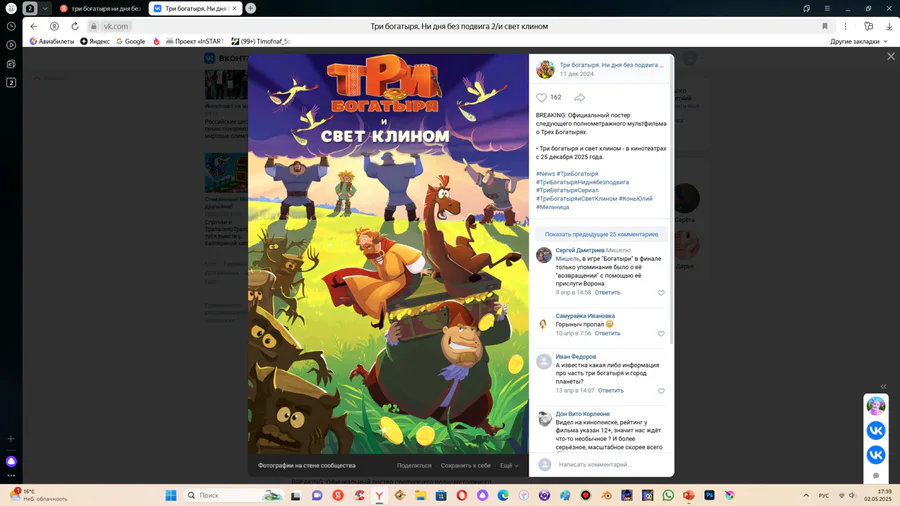
Task: Open the community avatar in the post header
Action: click(x=545, y=69)
